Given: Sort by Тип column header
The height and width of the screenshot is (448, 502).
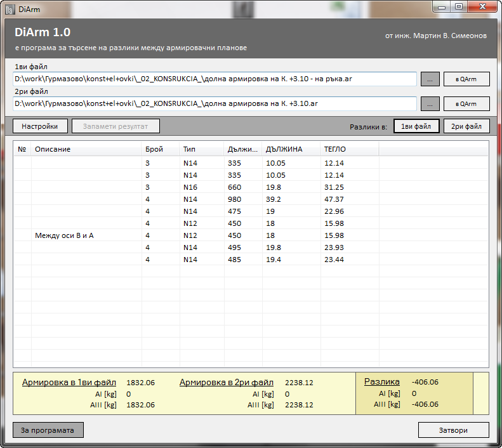Looking at the screenshot, I should (x=202, y=149).
